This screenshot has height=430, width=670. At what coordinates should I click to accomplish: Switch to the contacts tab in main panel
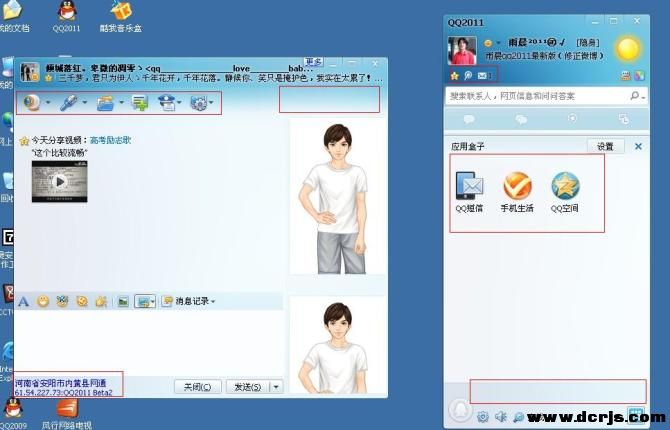469,119
